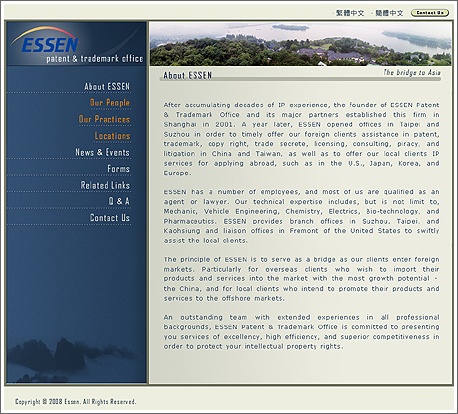The width and height of the screenshot is (458, 414).
Task: Switch to Simplified Chinese language
Action: tap(389, 13)
